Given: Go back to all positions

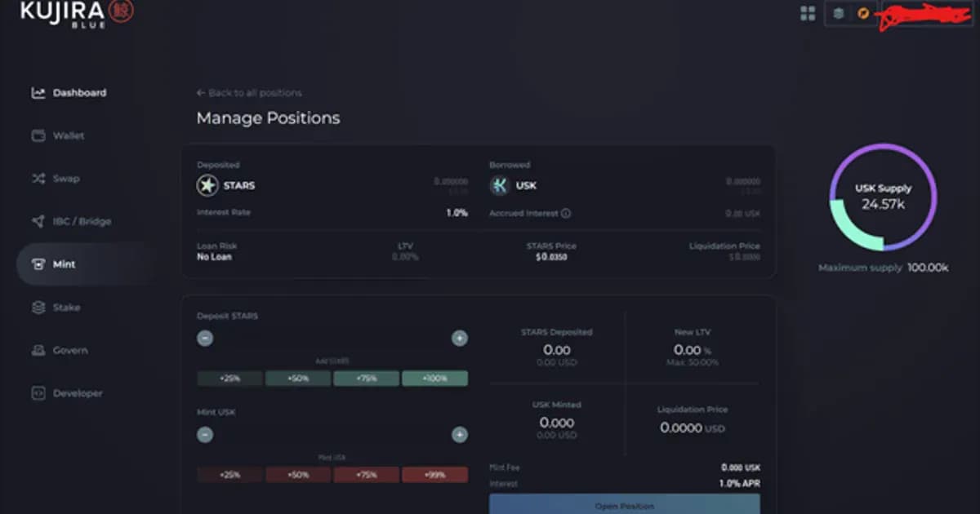Looking at the screenshot, I should [x=249, y=93].
